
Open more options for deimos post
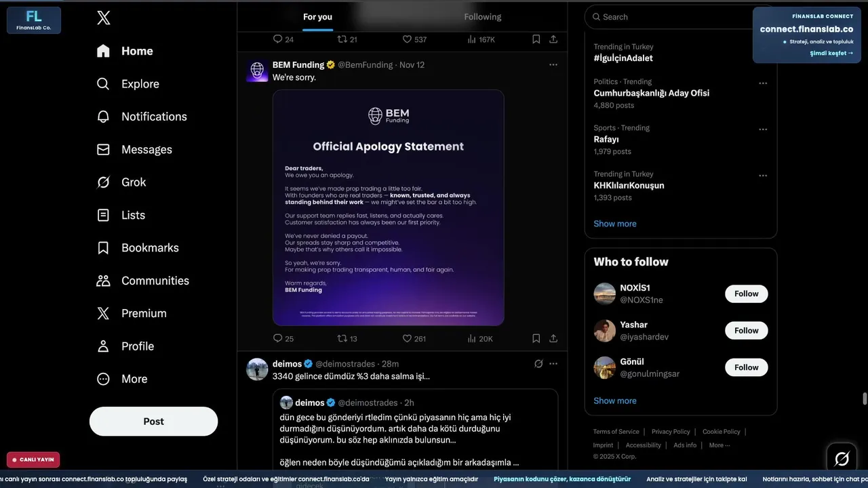(x=553, y=364)
